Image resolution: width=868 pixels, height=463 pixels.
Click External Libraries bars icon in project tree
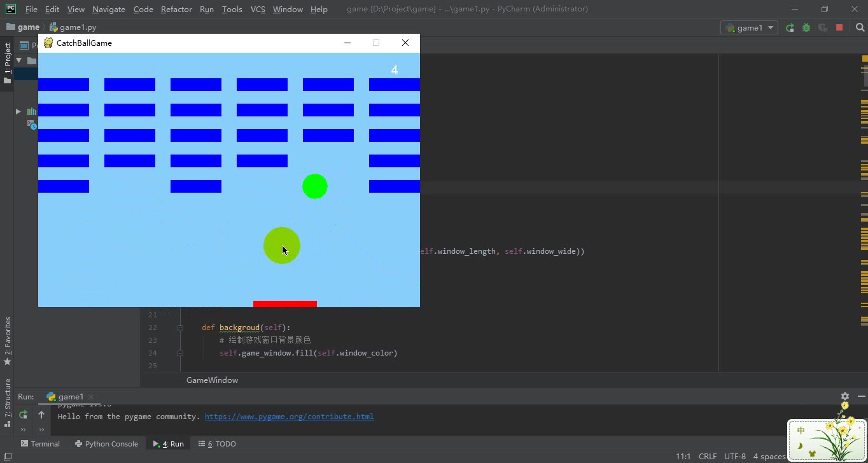[31, 111]
